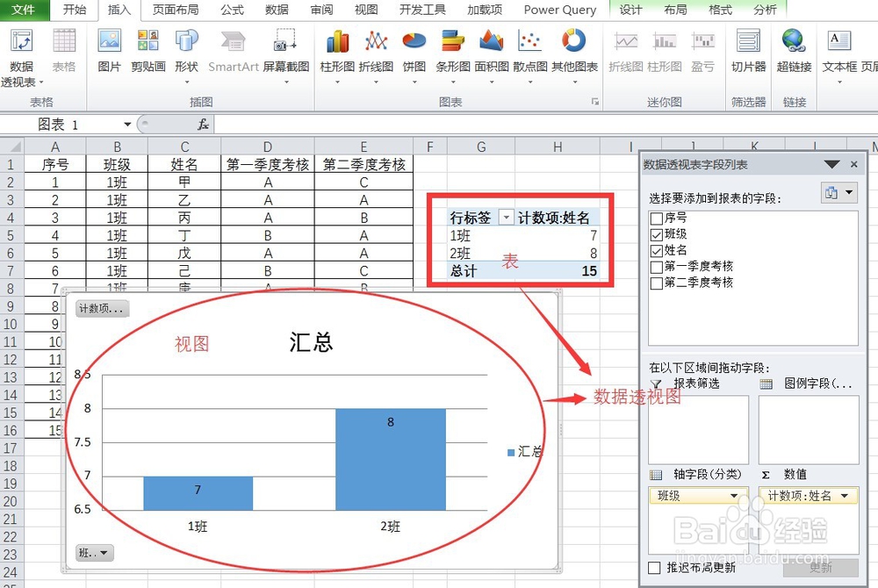Image resolution: width=878 pixels, height=588 pixels.
Task: Enable 推迟布局更新 option
Action: pyautogui.click(x=654, y=568)
